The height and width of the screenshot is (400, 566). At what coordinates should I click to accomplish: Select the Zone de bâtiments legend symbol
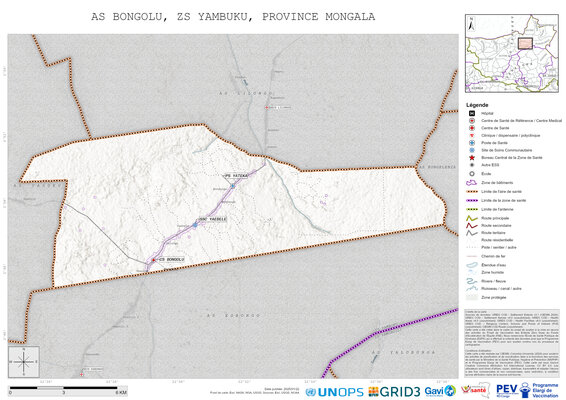471,183
